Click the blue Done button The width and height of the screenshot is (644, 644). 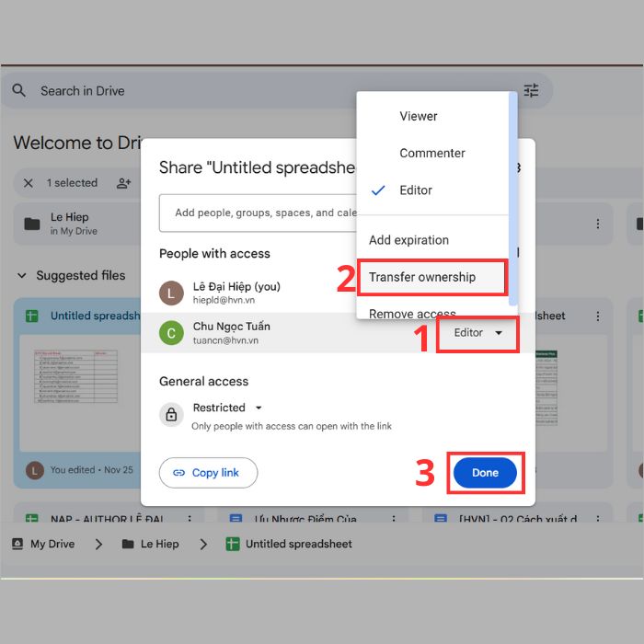click(485, 473)
